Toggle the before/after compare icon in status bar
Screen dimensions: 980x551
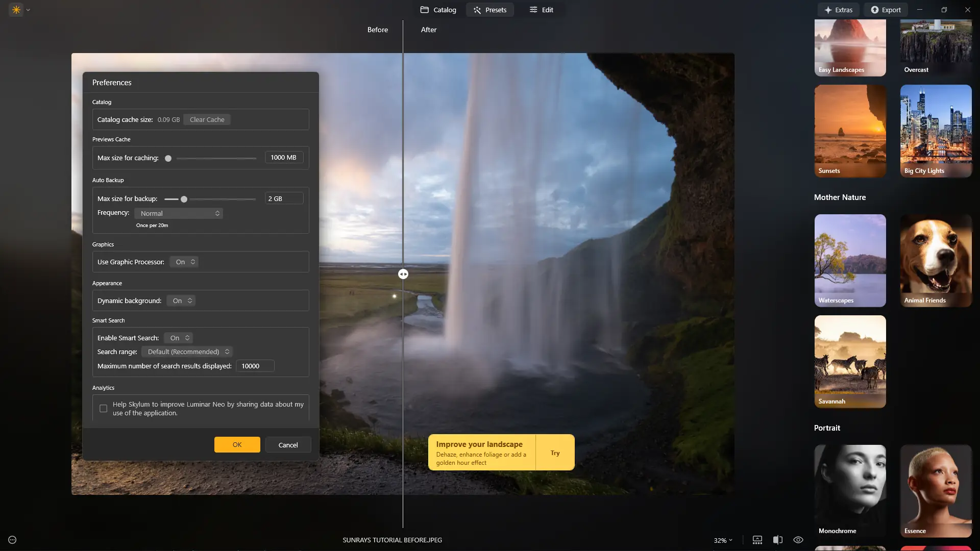pos(777,540)
